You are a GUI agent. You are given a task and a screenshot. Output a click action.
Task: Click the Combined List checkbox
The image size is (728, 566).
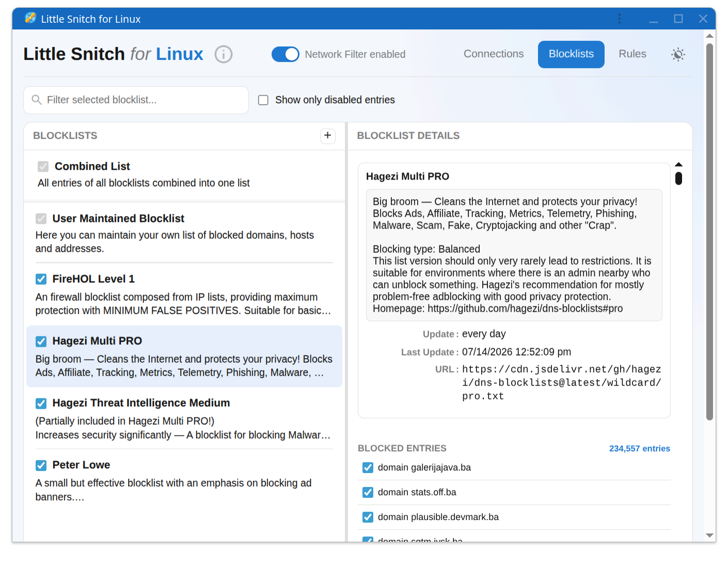[43, 167]
